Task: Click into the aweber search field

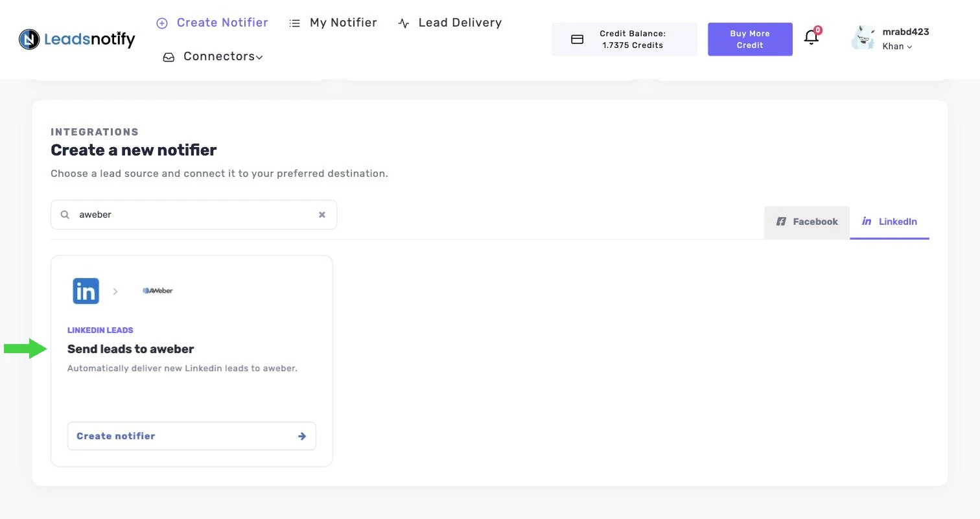Action: [x=194, y=214]
